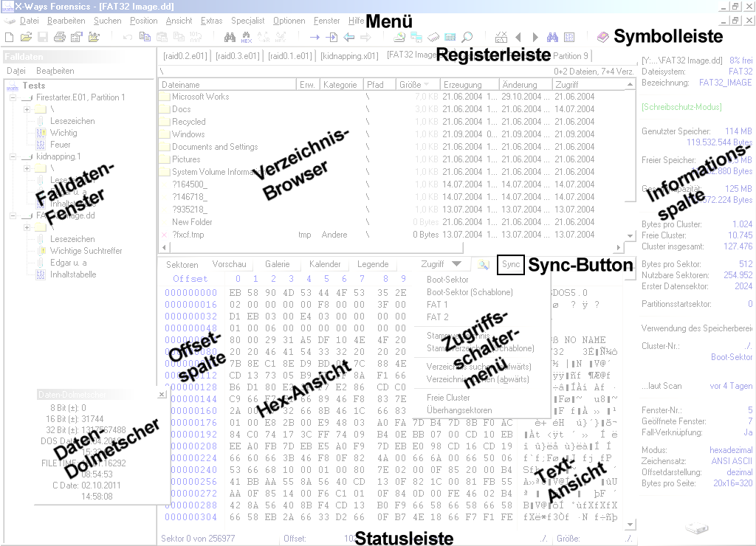756x546 pixels.
Task: Click the Find Hex Values icon
Action: [x=247, y=37]
